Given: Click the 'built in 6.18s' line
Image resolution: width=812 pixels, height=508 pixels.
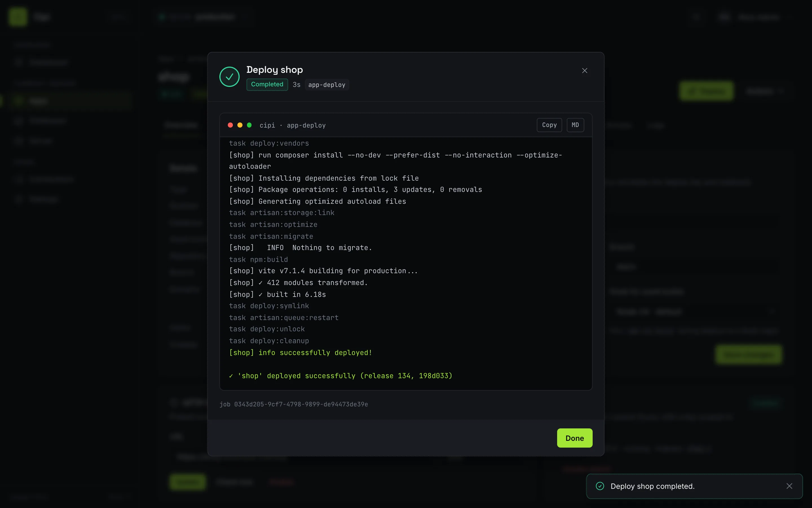Looking at the screenshot, I should click(277, 294).
